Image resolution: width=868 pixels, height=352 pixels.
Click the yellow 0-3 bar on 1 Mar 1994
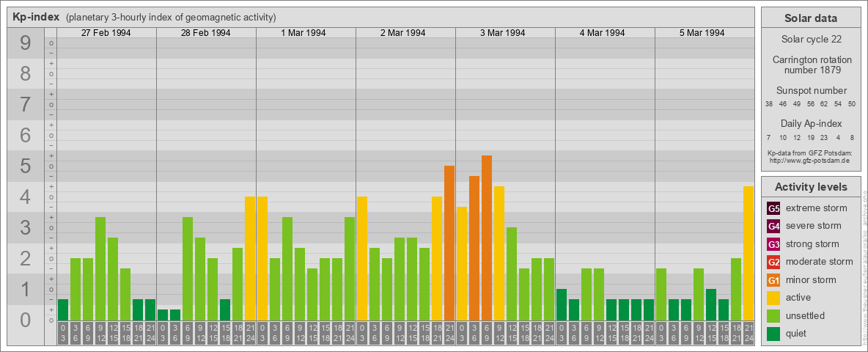tap(262, 258)
